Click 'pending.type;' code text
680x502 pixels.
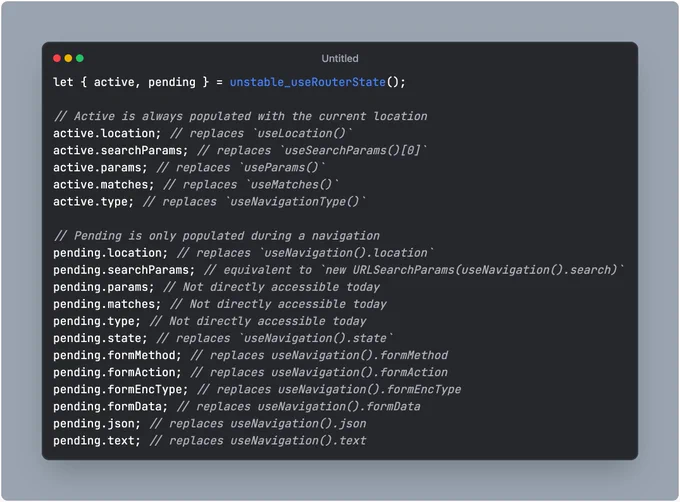pos(97,321)
